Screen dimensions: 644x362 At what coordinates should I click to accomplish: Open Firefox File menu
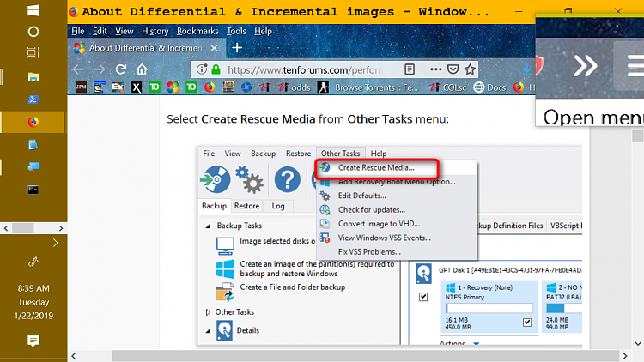point(77,31)
